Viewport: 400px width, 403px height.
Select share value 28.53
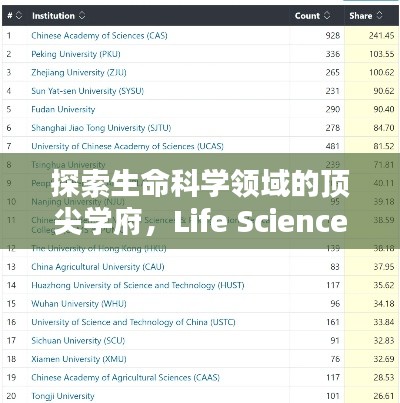point(384,377)
